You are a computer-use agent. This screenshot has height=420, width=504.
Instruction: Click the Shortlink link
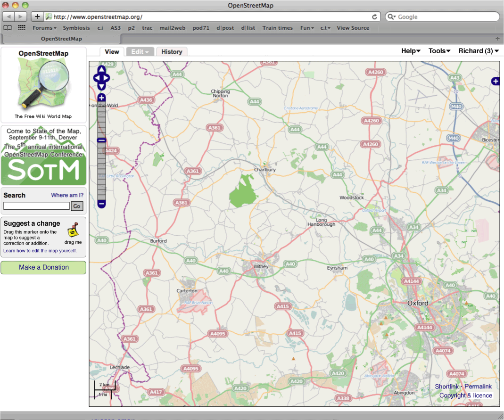[446, 387]
